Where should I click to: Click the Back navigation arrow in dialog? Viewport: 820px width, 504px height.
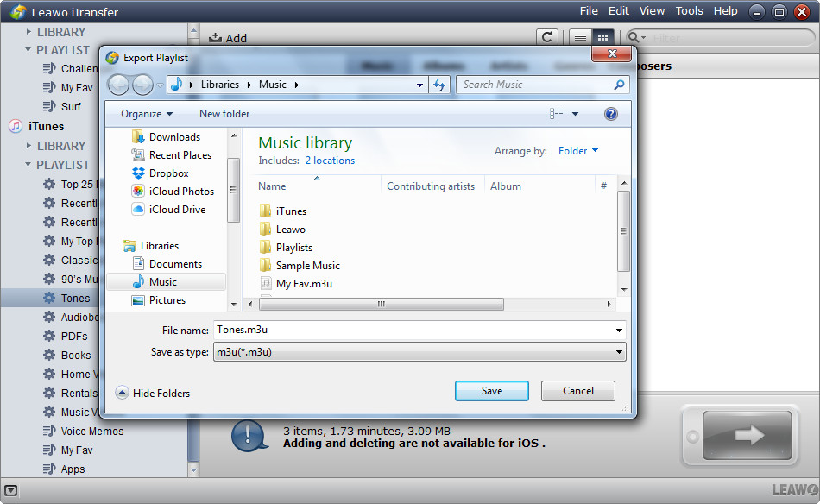pyautogui.click(x=119, y=85)
